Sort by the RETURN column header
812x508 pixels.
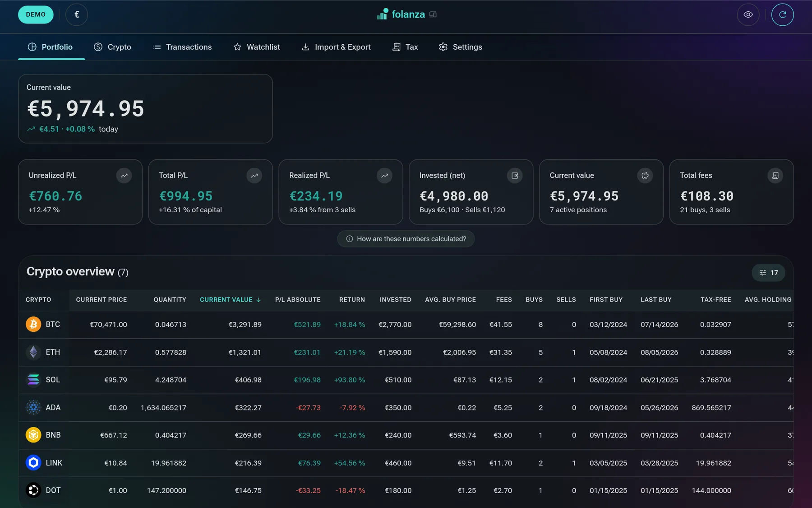(352, 300)
